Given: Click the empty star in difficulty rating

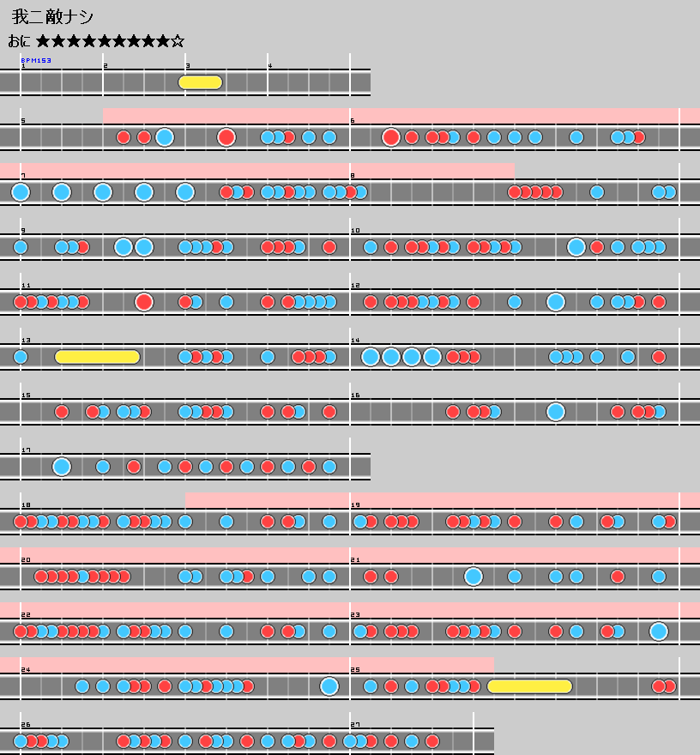Looking at the screenshot, I should (178, 41).
